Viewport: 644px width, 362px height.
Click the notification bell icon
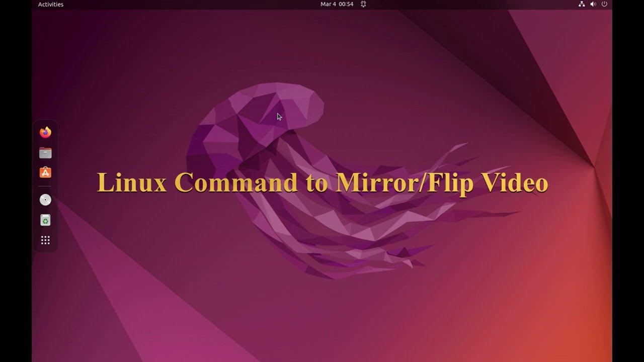tap(363, 4)
